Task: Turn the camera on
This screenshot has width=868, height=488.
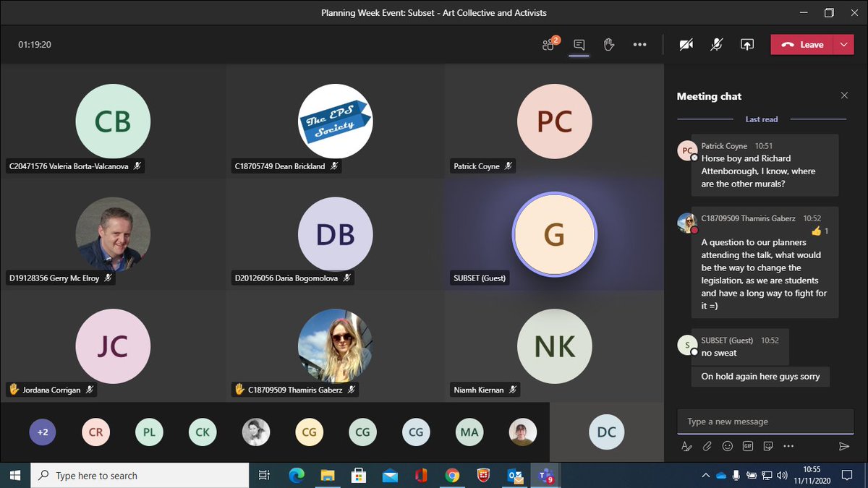Action: pyautogui.click(x=686, y=45)
